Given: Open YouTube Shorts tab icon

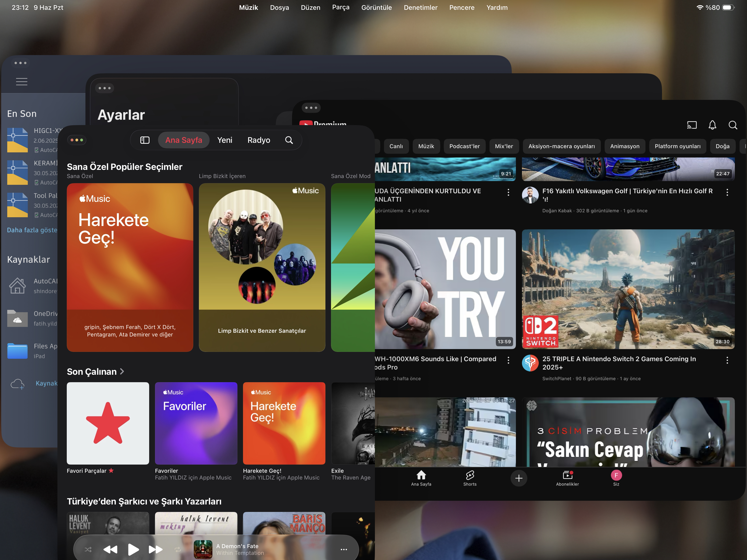Looking at the screenshot, I should point(470,475).
